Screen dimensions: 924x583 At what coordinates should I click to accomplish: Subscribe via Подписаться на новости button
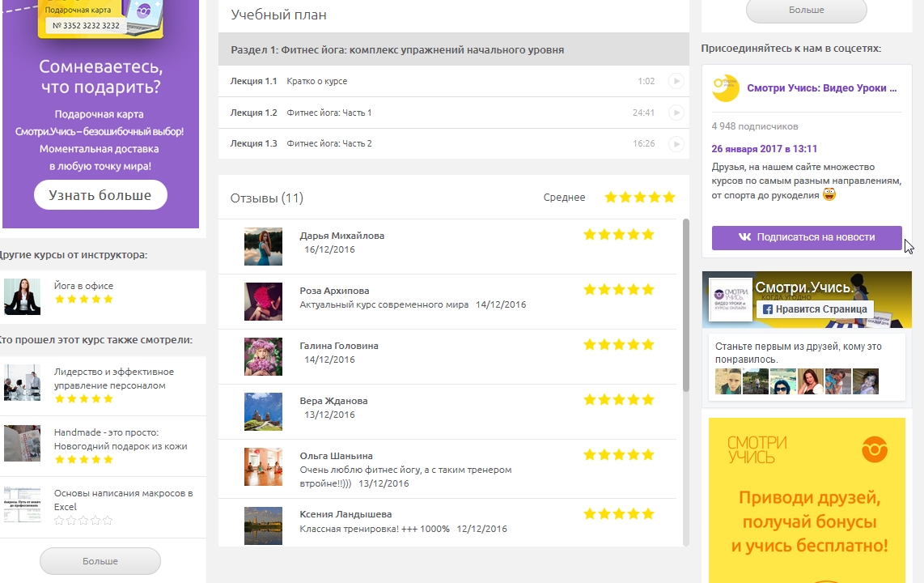click(x=807, y=237)
